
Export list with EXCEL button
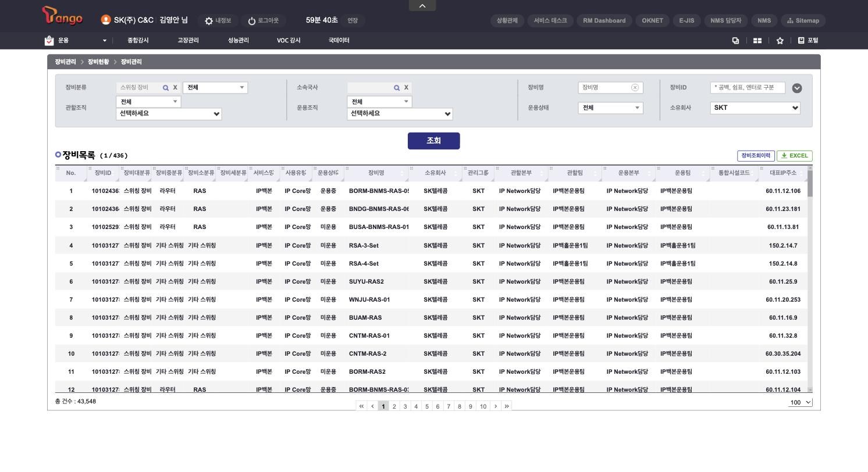click(x=795, y=156)
